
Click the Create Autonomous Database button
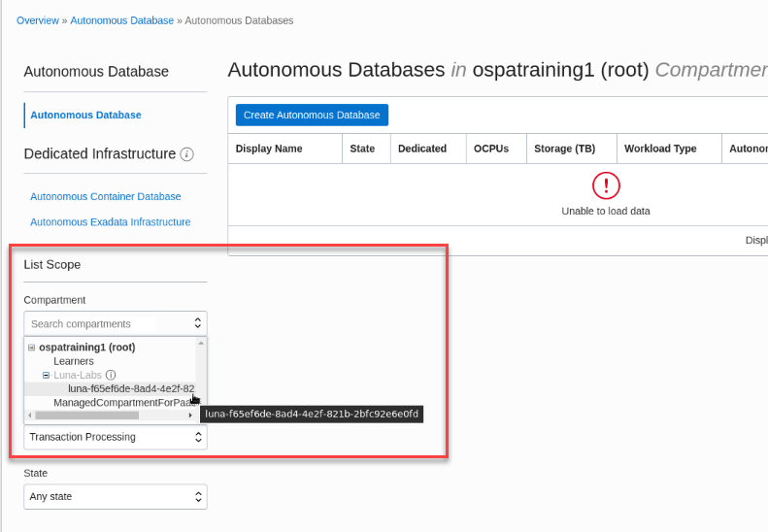coord(312,116)
